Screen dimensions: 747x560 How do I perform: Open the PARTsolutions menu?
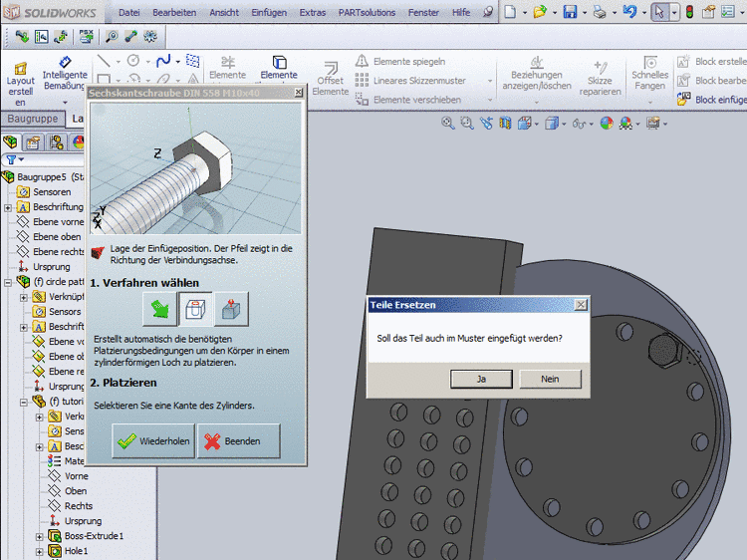point(368,13)
